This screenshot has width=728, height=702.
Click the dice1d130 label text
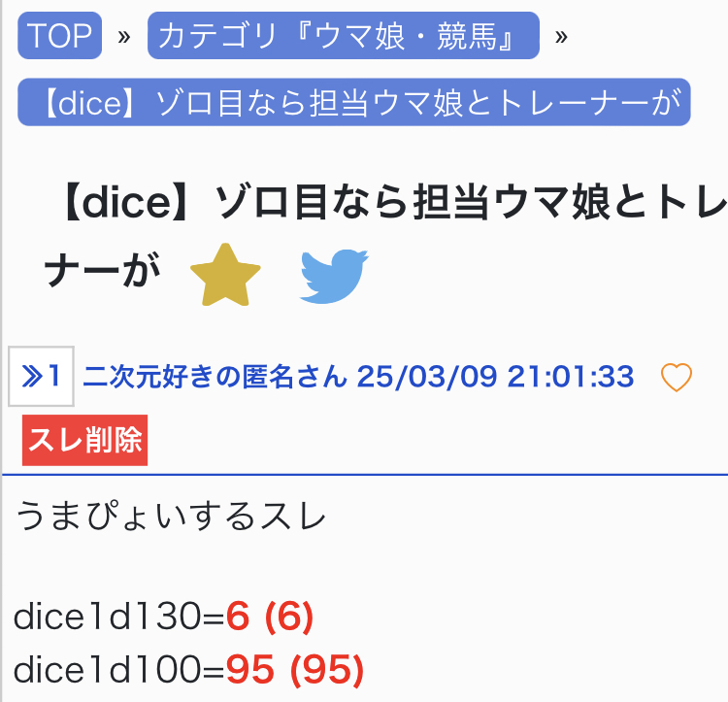pos(118,615)
